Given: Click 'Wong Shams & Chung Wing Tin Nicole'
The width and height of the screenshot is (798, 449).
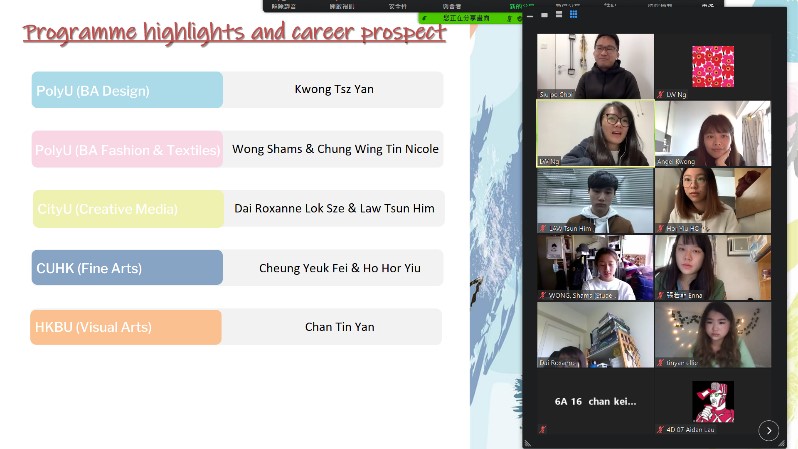Looking at the screenshot, I should [335, 149].
